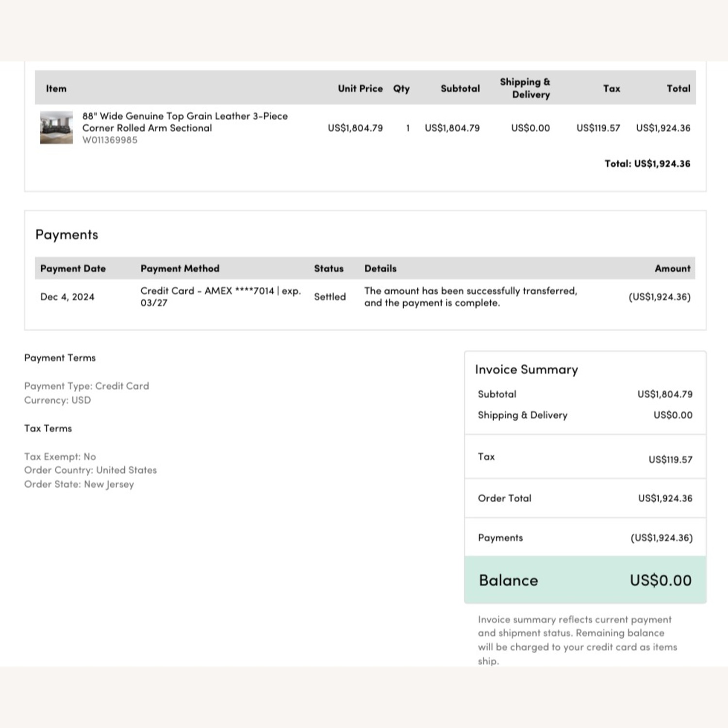Screen dimensions: 728x728
Task: Click the Payment Date column header
Action: pos(73,268)
